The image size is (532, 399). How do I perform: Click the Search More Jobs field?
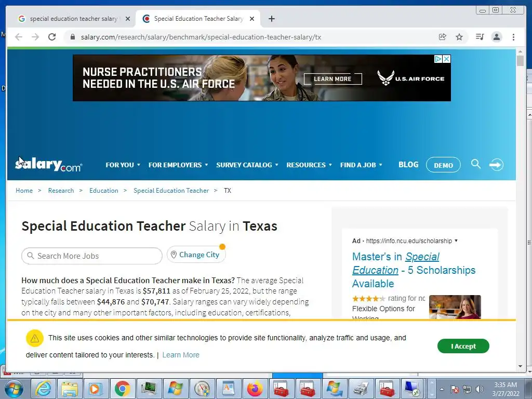tap(92, 256)
